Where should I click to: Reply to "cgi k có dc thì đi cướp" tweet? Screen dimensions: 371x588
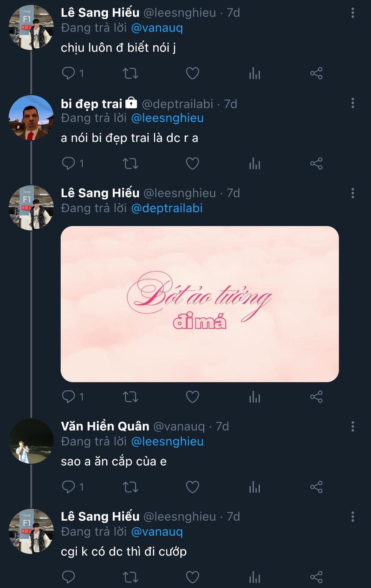(69, 577)
